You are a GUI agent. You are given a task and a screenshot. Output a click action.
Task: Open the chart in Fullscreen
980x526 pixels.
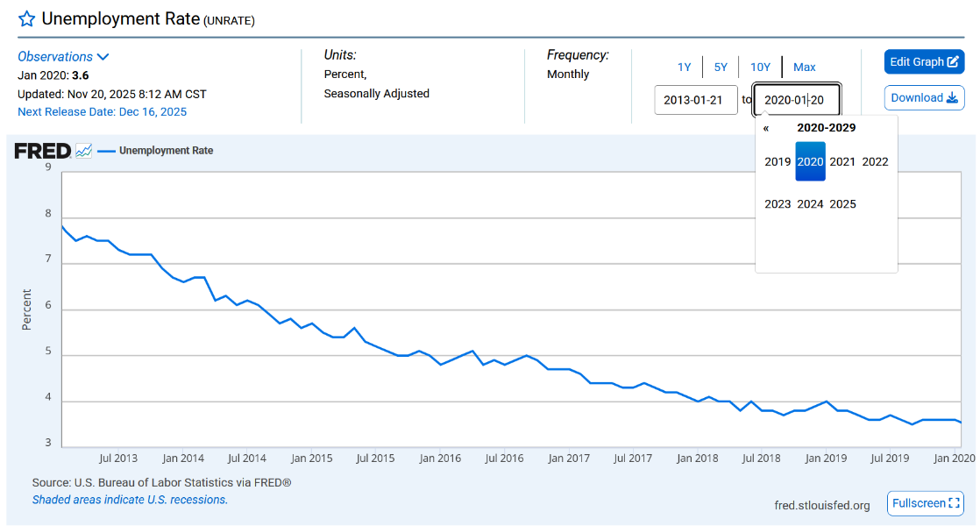925,503
